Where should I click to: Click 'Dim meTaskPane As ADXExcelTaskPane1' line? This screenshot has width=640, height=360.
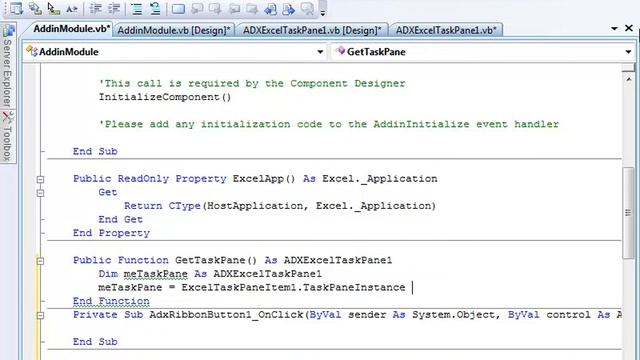(x=210, y=274)
